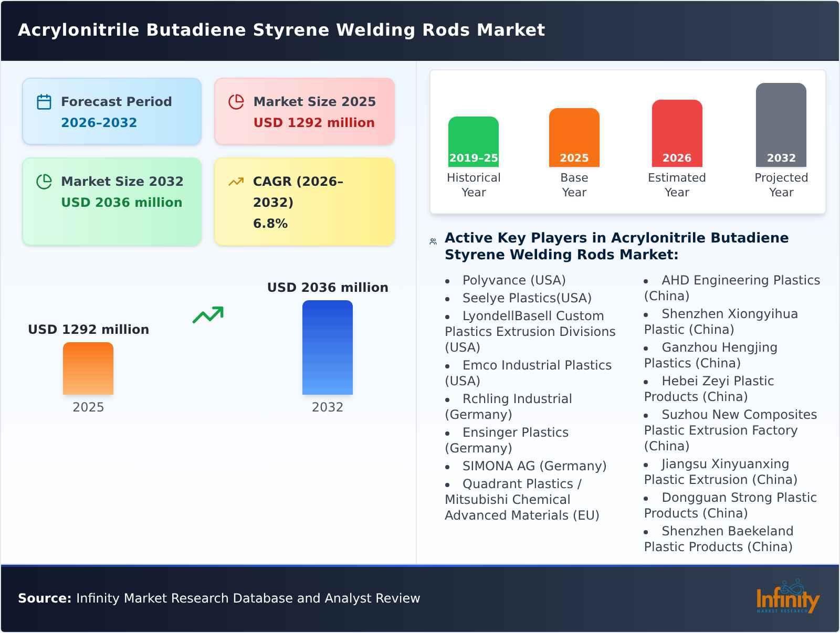Click the Forecast Period card
This screenshot has width=840, height=633.
tap(112, 110)
